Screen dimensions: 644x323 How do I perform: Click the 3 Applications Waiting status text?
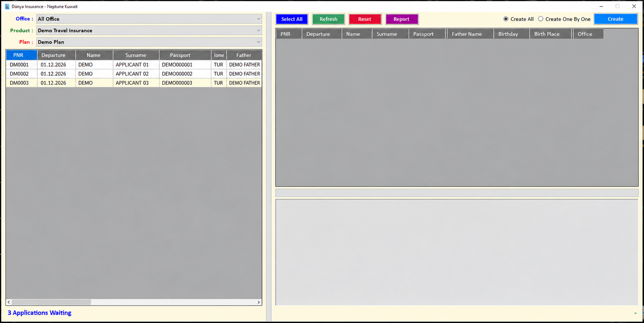[39, 313]
